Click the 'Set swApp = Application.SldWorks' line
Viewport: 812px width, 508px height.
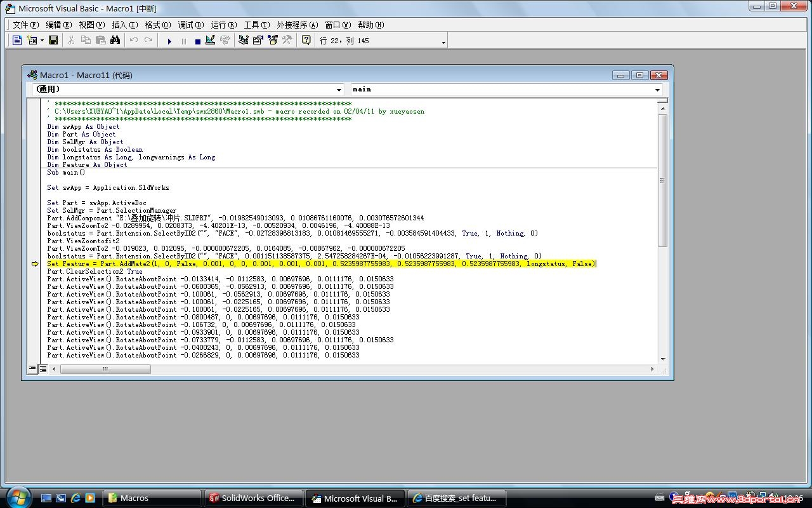pos(108,187)
